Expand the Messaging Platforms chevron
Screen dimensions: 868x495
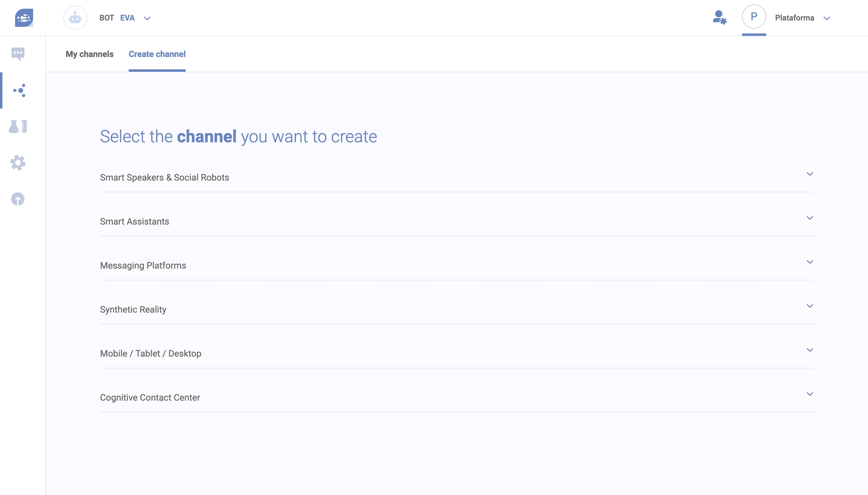pyautogui.click(x=810, y=262)
